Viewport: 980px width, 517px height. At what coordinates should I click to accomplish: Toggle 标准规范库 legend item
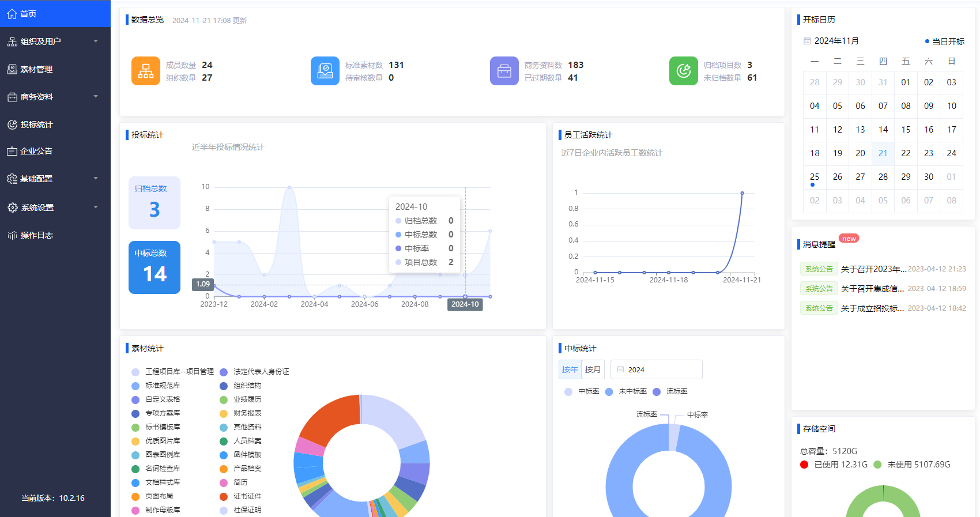point(156,386)
